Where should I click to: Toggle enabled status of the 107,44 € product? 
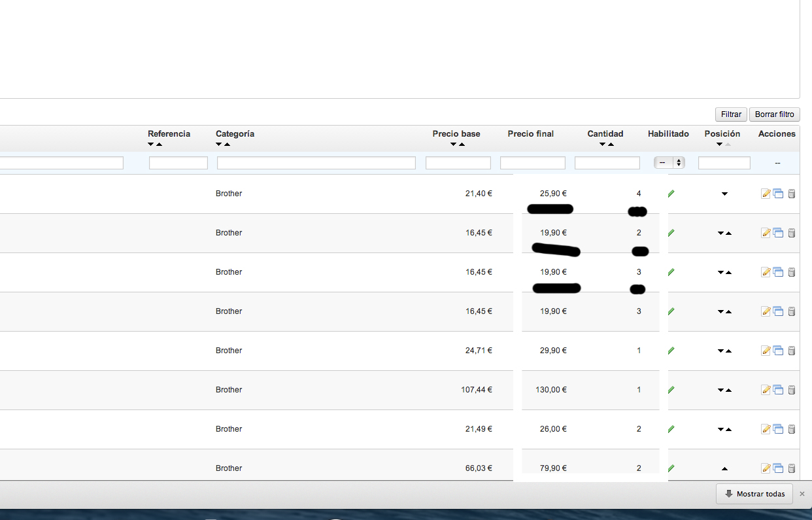pos(671,390)
